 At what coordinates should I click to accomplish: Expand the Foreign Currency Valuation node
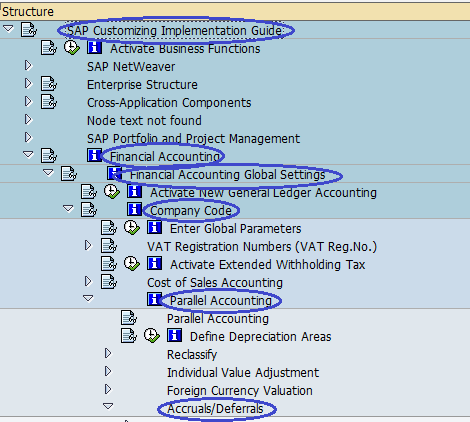click(108, 389)
